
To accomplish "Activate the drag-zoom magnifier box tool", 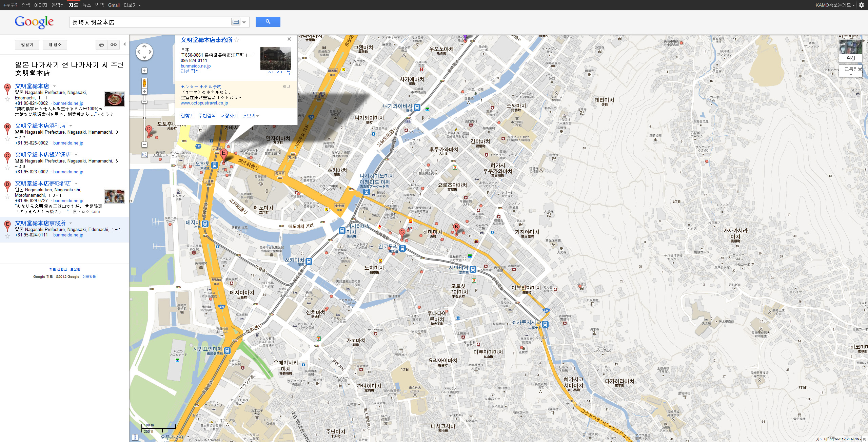I will click(144, 155).
